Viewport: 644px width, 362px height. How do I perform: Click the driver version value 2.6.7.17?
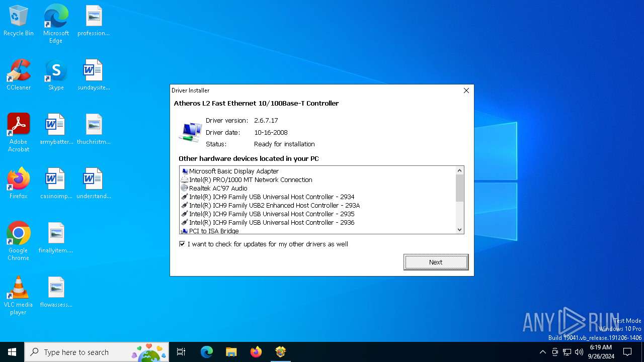[x=266, y=121]
